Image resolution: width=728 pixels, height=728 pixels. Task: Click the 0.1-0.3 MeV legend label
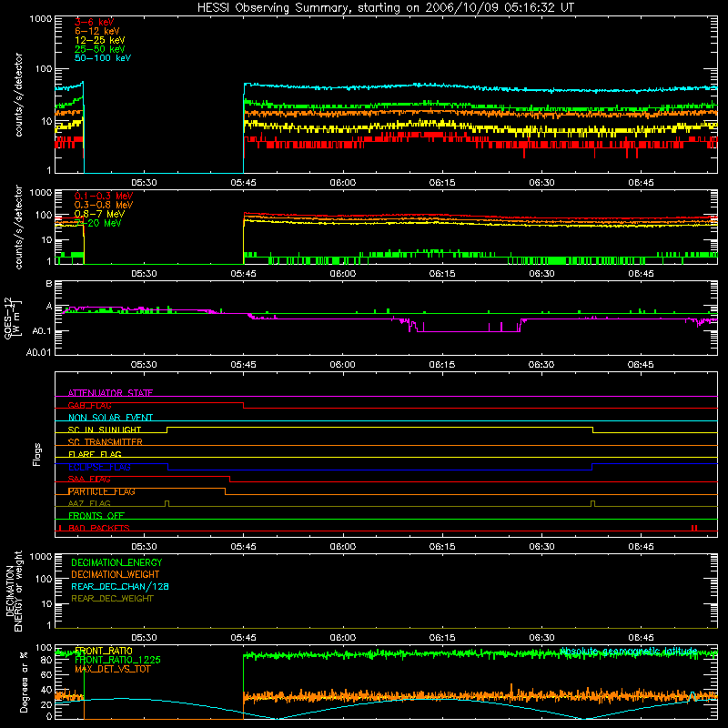click(104, 196)
